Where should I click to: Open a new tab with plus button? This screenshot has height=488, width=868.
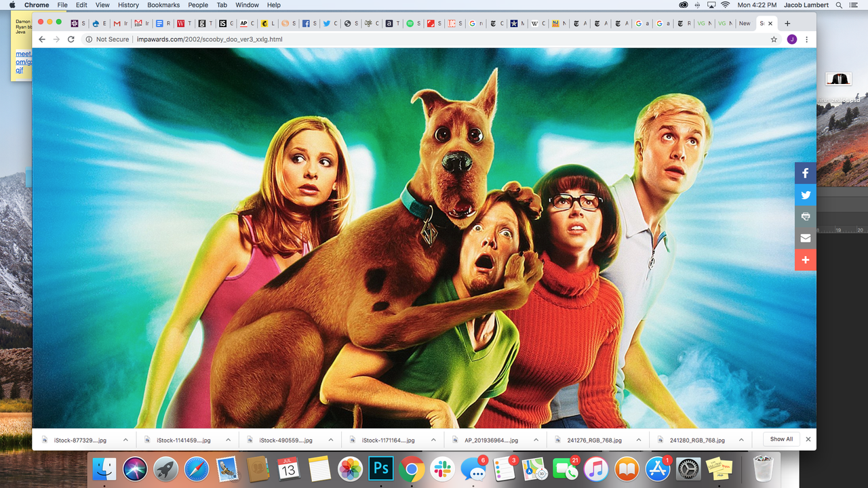(x=787, y=23)
